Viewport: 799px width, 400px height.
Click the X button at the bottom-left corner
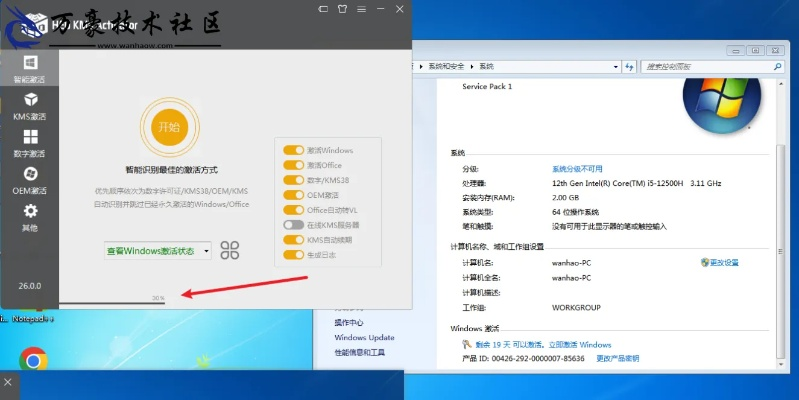pyautogui.click(x=8, y=382)
